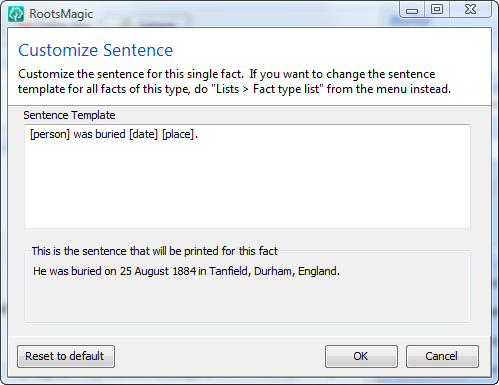Click empty space inside Sentence Template box

247,187
